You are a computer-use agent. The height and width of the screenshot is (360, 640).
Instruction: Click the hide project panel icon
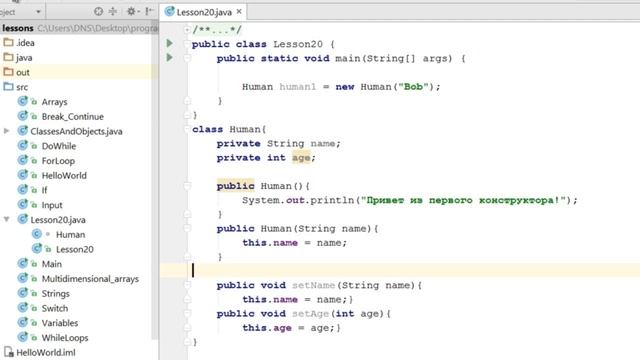pyautogui.click(x=149, y=11)
